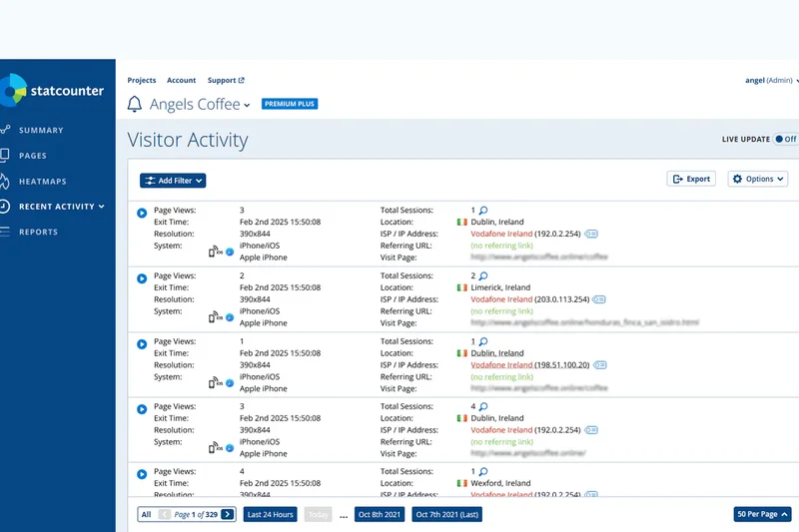This screenshot has width=799, height=532.
Task: Expand the Angels Coffee project dropdown
Action: click(247, 105)
